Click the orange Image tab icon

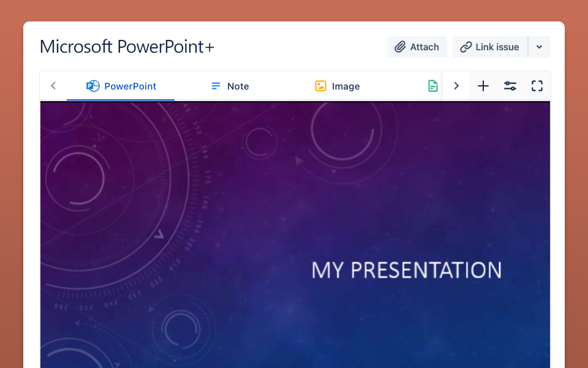click(320, 86)
